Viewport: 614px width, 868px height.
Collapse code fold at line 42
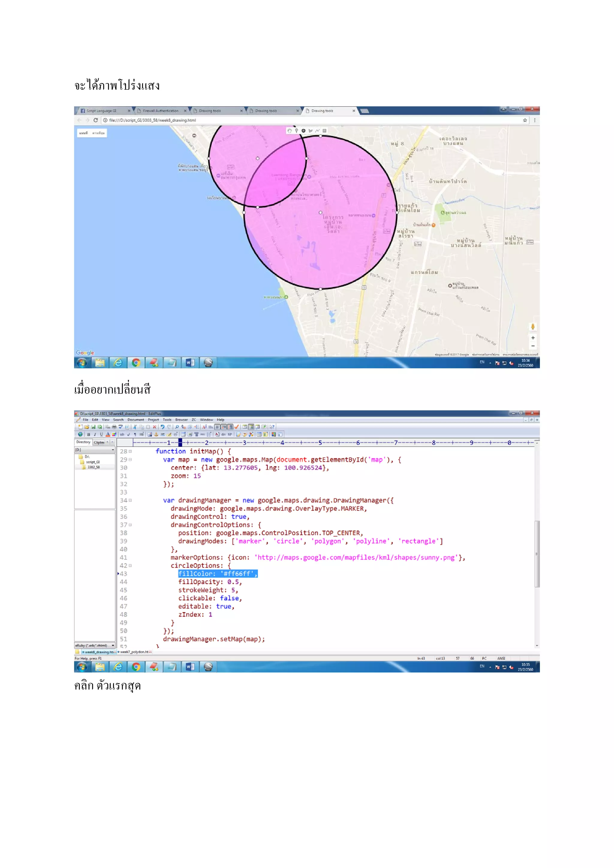tap(130, 566)
